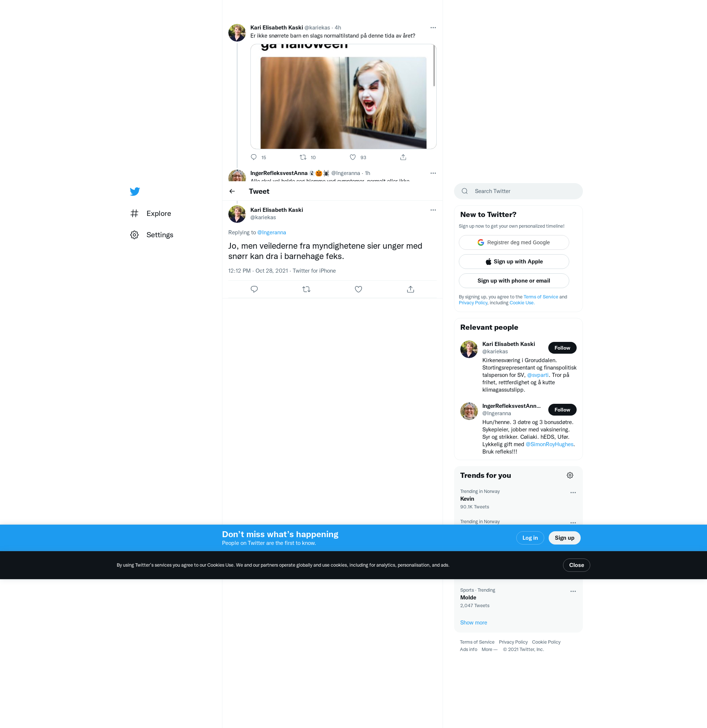Click the back arrow beside Tweet
707x728 pixels.
click(x=232, y=191)
